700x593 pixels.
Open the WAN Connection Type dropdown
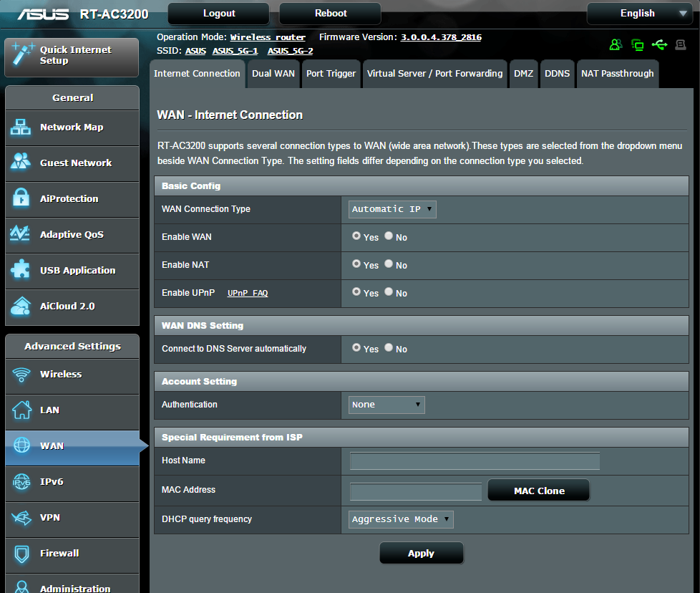click(x=392, y=209)
